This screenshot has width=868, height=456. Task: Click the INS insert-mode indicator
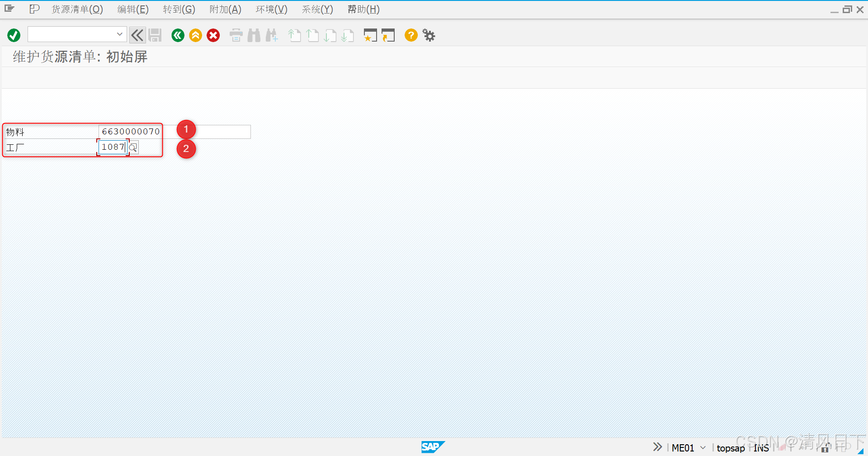point(761,448)
